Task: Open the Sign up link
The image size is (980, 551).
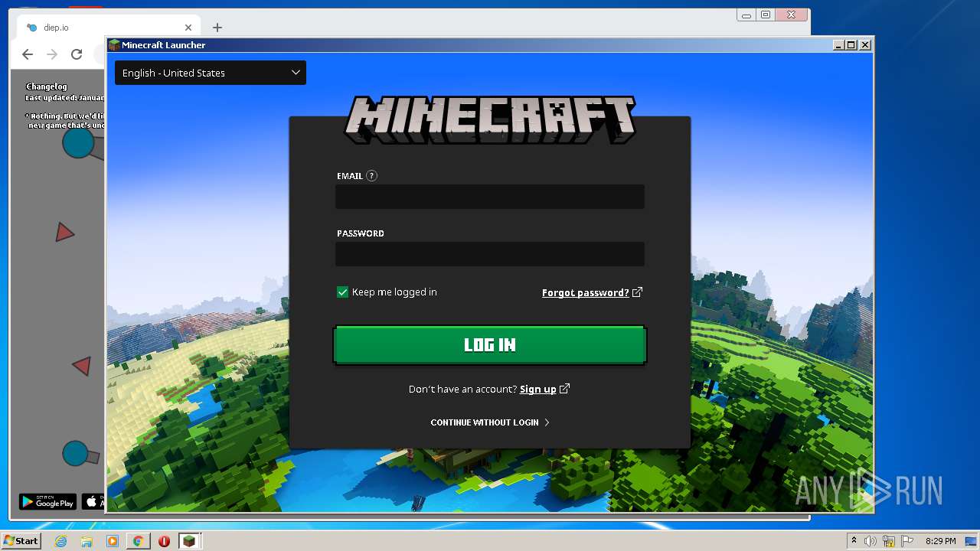Action: click(538, 390)
